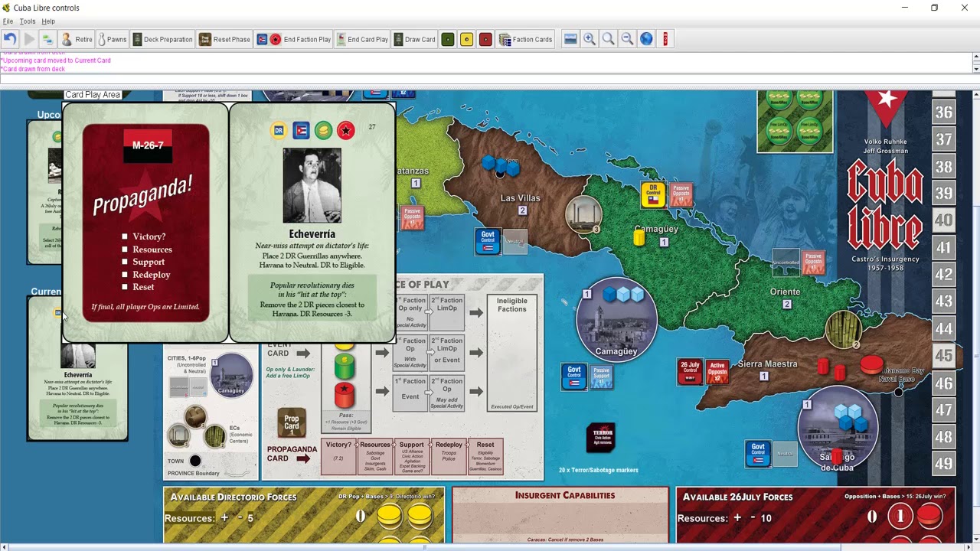The image size is (980, 551).
Task: Zoom in with the plus magnifier
Action: (590, 39)
